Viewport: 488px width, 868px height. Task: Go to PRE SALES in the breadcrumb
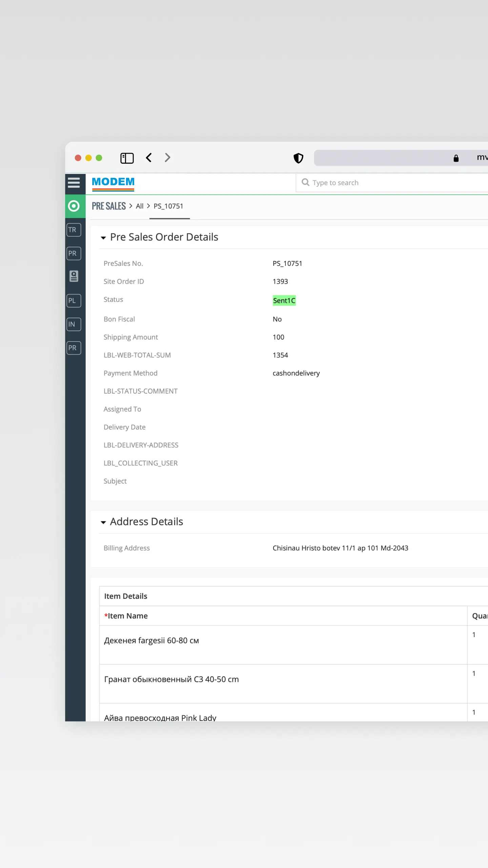(x=109, y=206)
